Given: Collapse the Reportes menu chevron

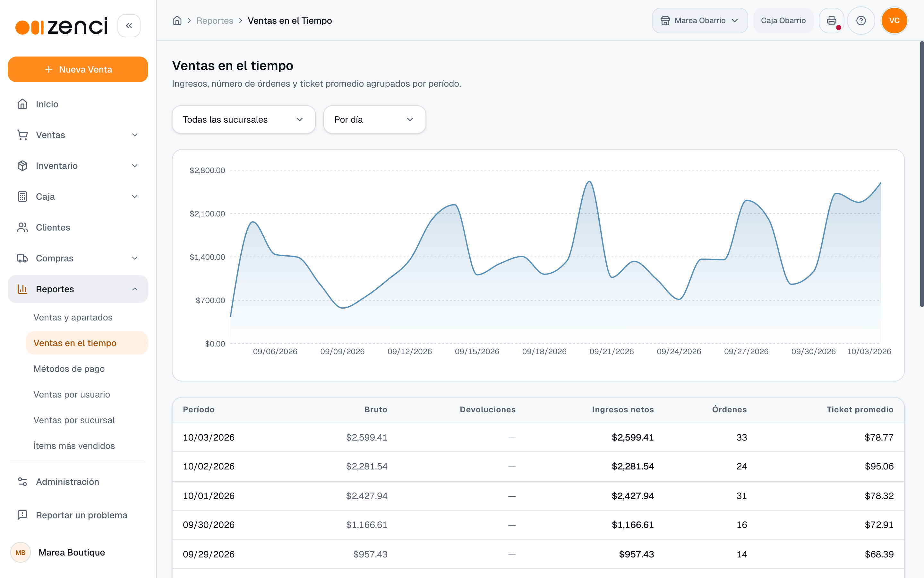Looking at the screenshot, I should click(135, 289).
